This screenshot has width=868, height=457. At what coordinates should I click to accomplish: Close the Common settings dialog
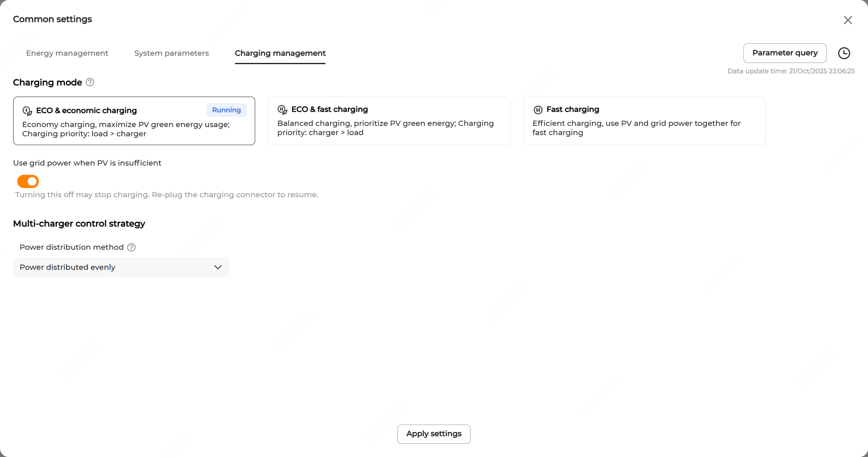point(848,20)
